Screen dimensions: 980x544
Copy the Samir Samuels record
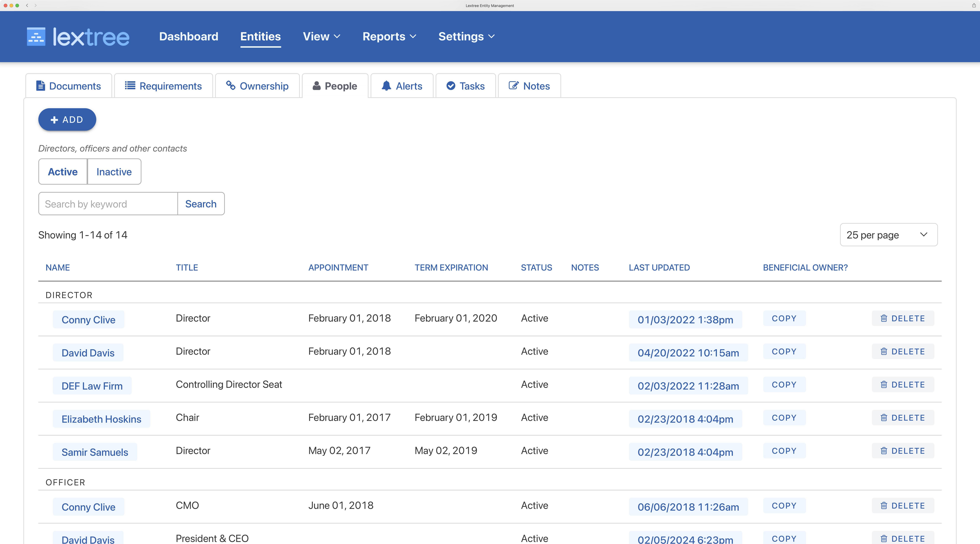[x=784, y=451]
